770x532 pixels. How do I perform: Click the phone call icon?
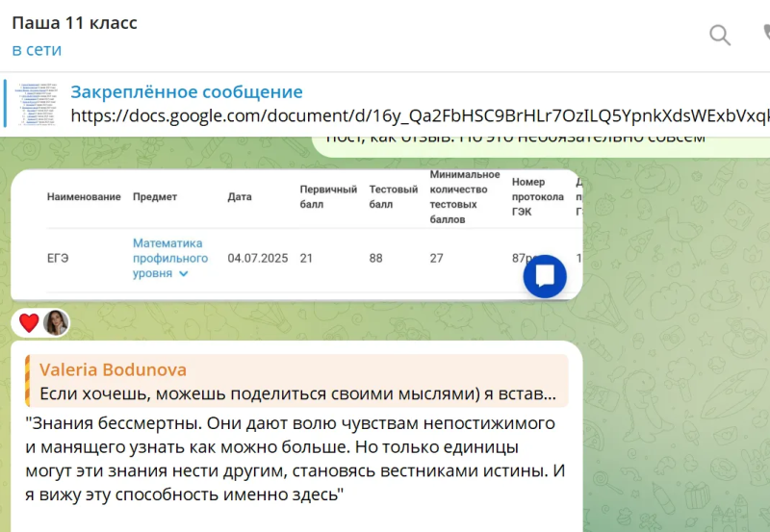[x=766, y=35]
